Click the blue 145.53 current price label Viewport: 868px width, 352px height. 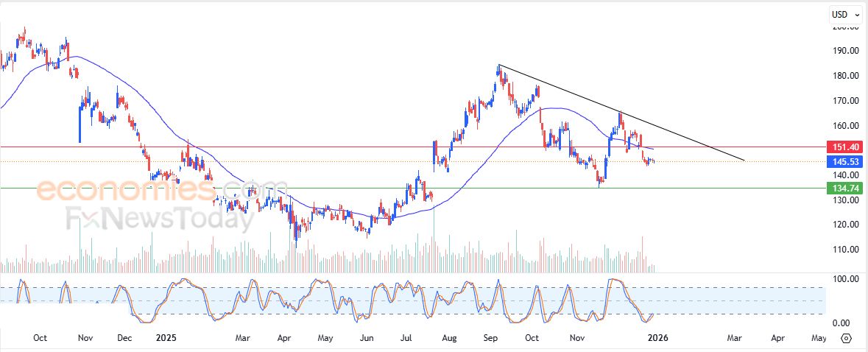[845, 161]
